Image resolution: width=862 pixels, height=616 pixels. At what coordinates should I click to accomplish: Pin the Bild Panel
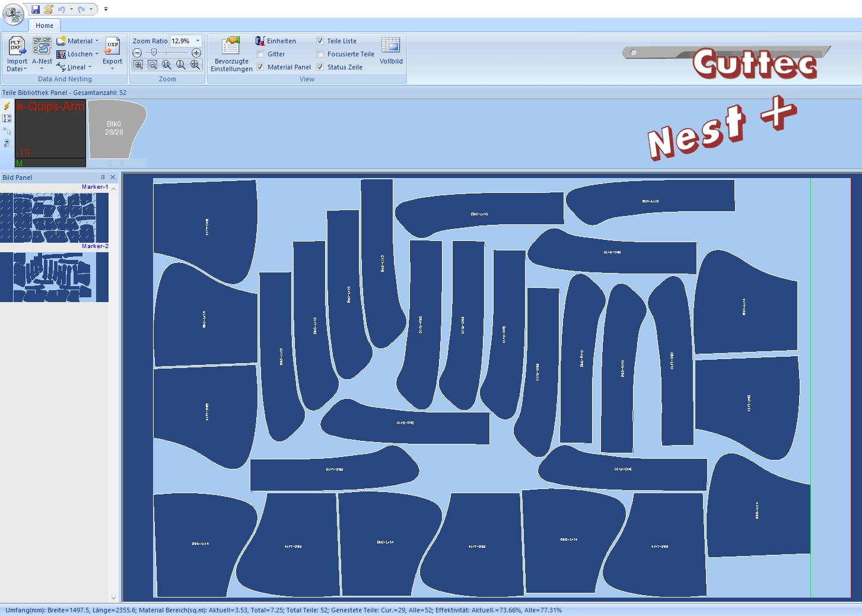[x=103, y=177]
